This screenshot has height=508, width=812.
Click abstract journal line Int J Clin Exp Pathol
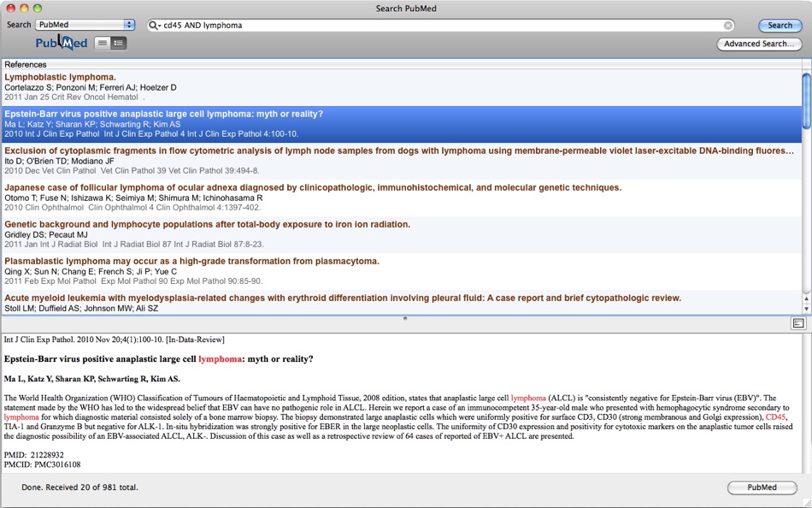114,340
